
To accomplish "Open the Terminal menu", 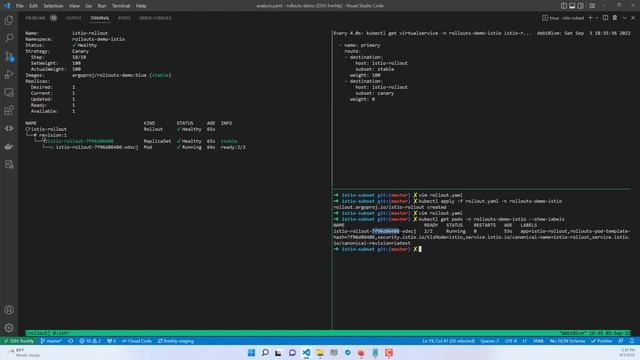I will click(x=121, y=6).
